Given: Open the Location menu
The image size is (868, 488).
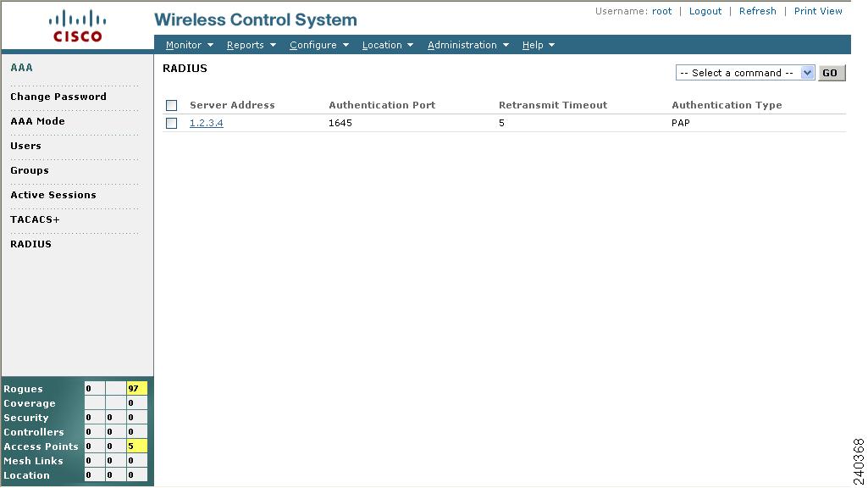Looking at the screenshot, I should [x=388, y=45].
